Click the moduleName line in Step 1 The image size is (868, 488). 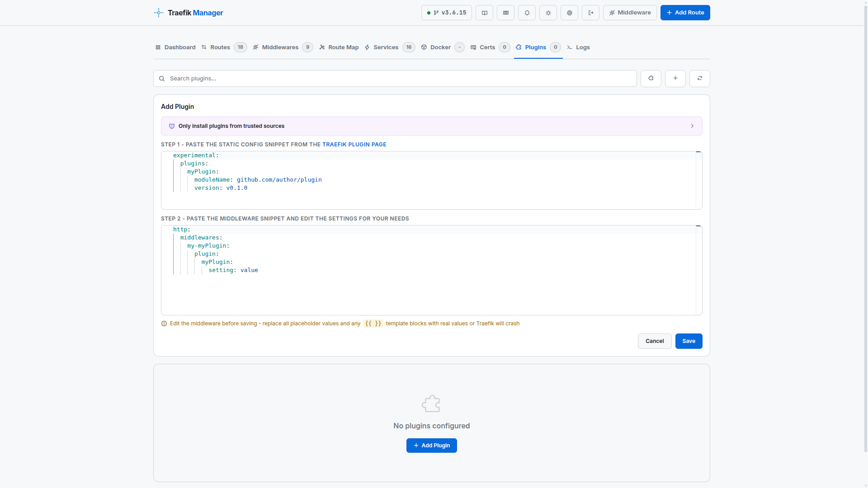pos(258,180)
